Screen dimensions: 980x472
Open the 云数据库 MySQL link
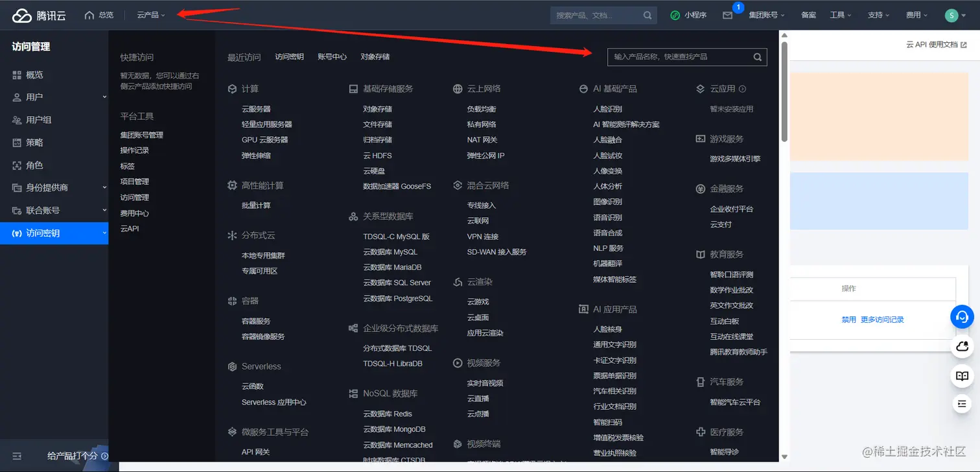pos(390,252)
